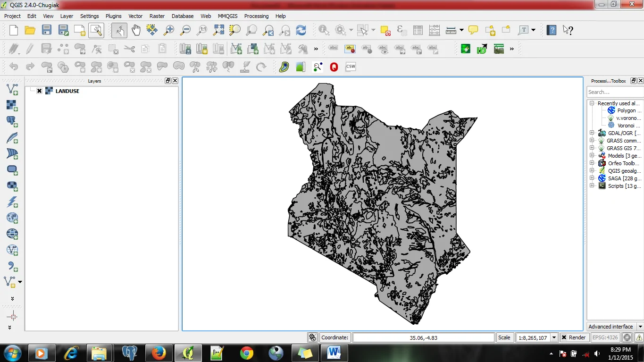The image size is (644, 362).
Task: Select the Pan Map hand tool
Action: (136, 30)
